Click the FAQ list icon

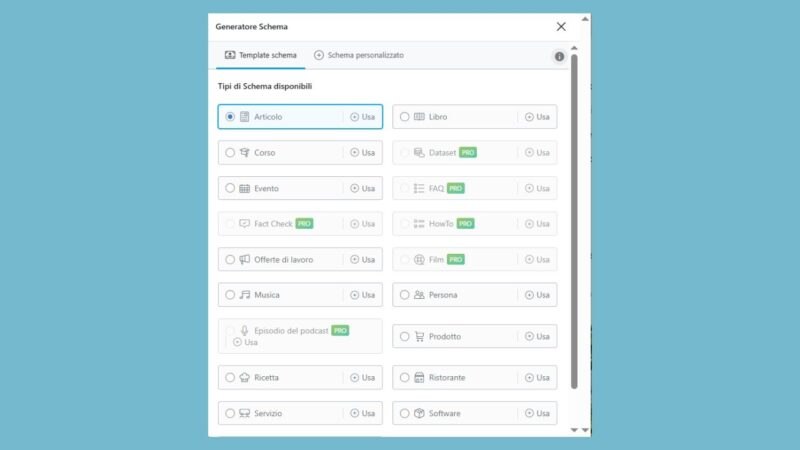click(x=419, y=188)
